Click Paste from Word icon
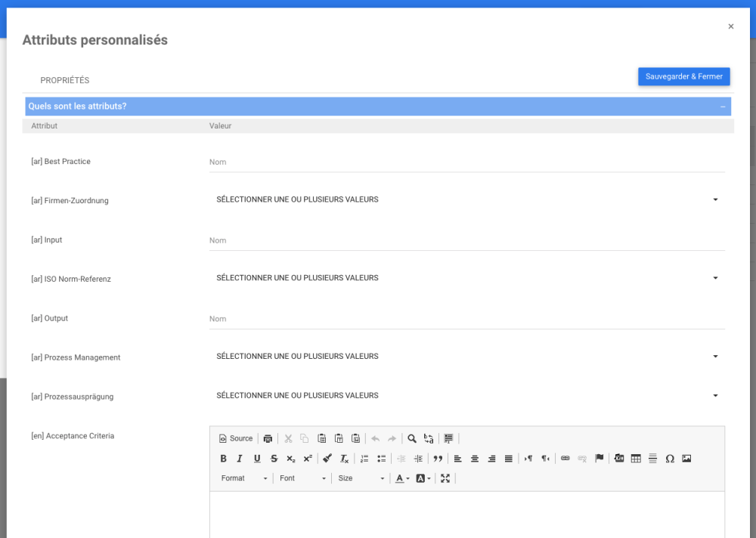 point(356,438)
